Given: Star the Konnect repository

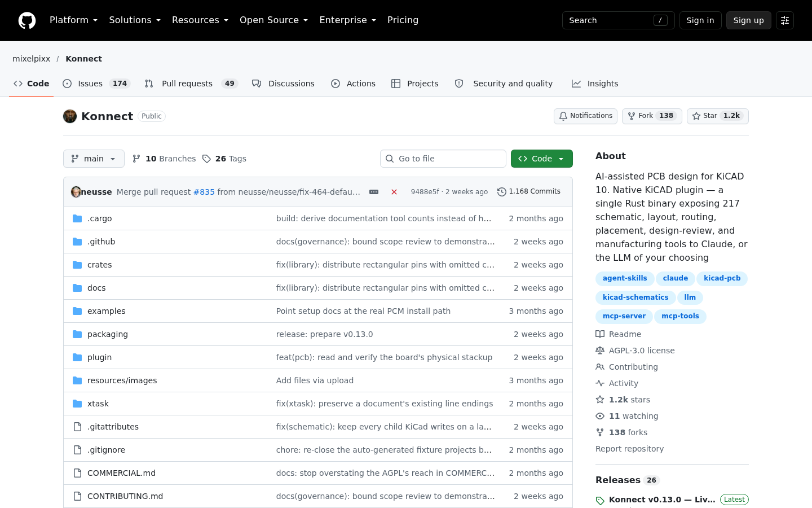Looking at the screenshot, I should 717,116.
